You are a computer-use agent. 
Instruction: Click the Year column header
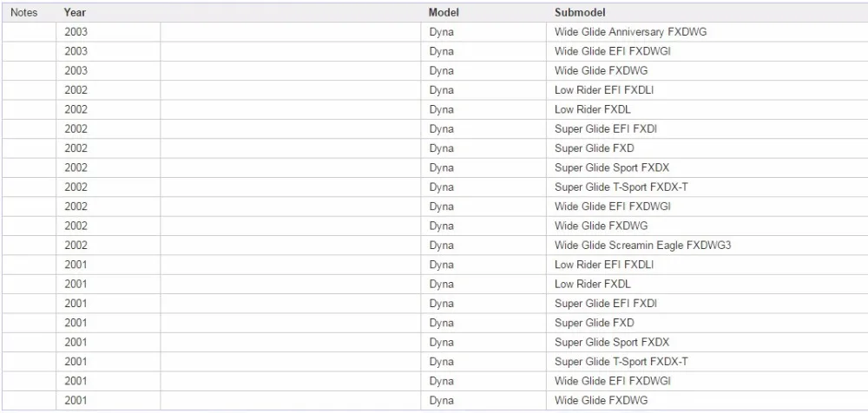(75, 12)
